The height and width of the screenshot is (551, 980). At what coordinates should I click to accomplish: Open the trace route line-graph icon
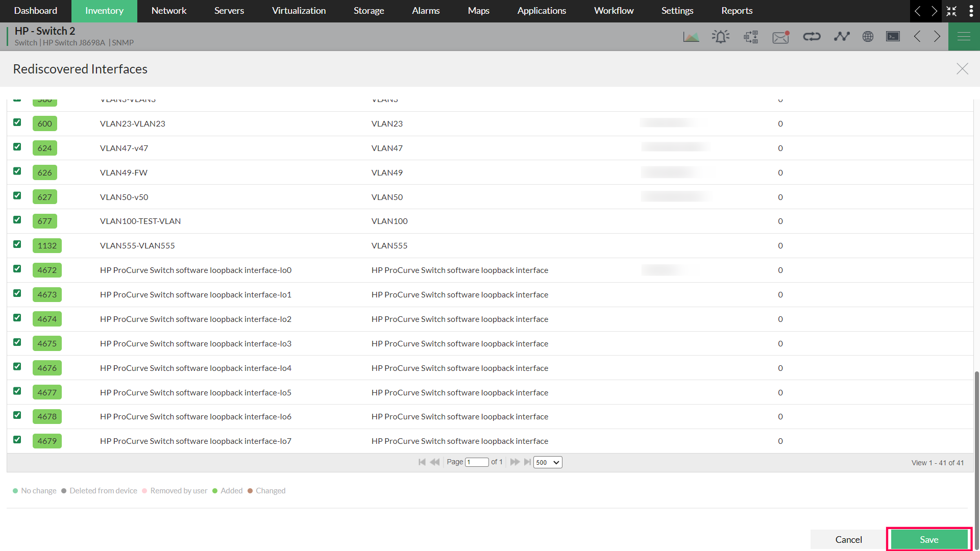842,37
